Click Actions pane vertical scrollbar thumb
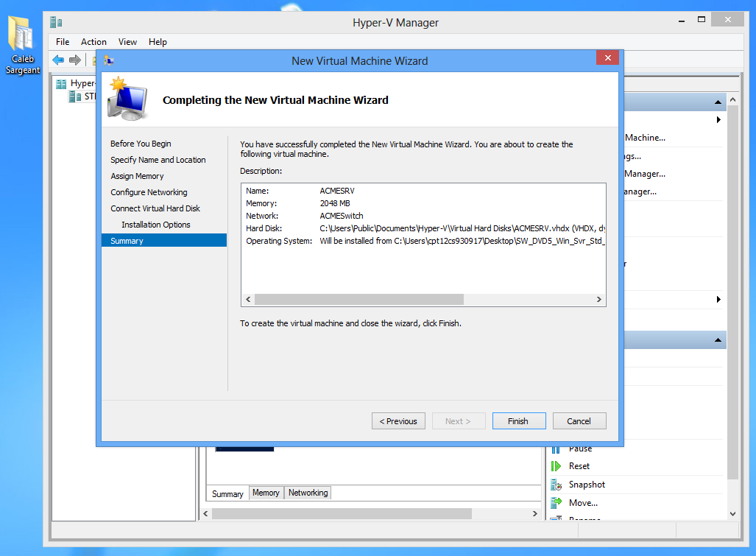The width and height of the screenshot is (756, 556). [733, 292]
